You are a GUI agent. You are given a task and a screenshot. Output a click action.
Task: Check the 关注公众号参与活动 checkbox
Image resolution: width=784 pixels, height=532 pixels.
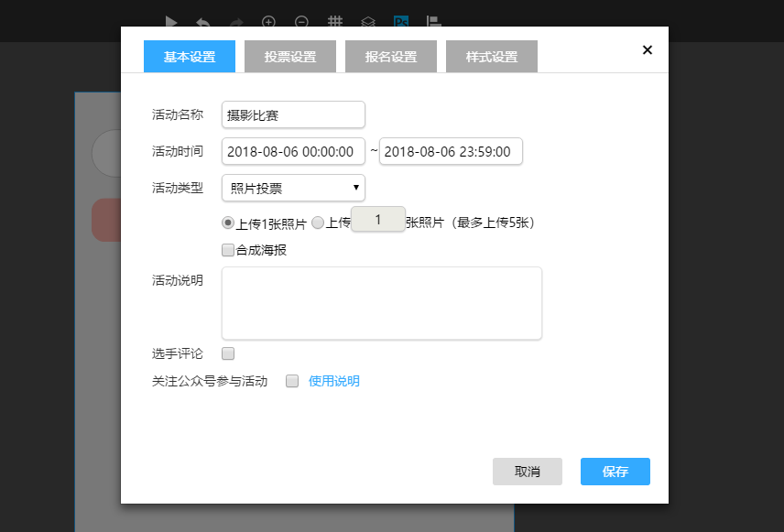click(292, 381)
